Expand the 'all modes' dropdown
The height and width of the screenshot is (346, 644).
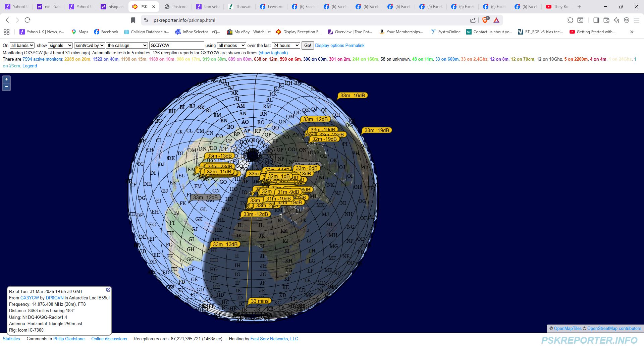tap(231, 45)
